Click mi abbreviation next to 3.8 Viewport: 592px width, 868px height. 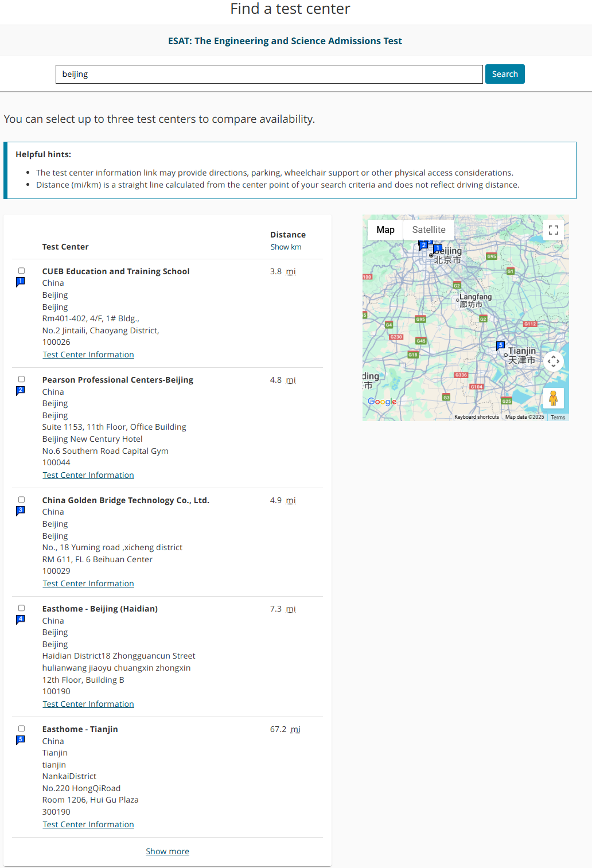[291, 271]
